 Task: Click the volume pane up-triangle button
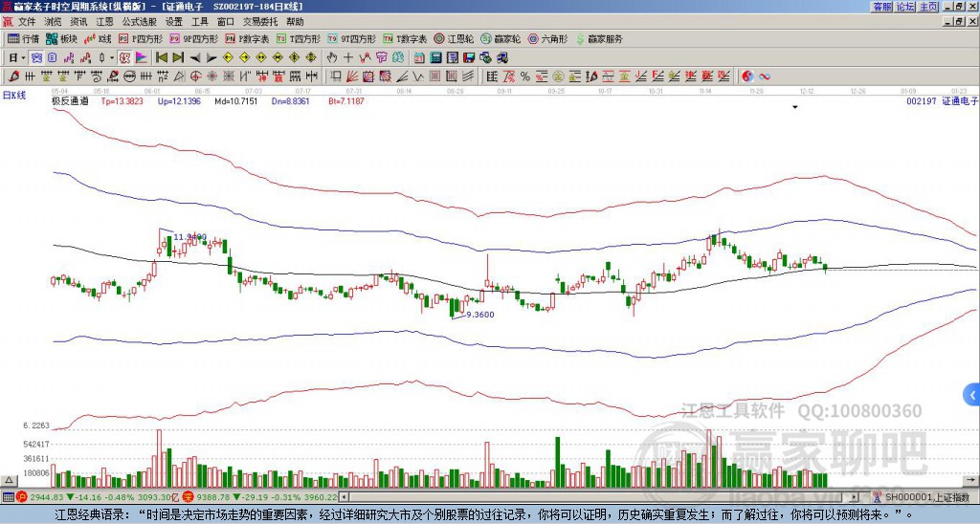[x=9, y=480]
